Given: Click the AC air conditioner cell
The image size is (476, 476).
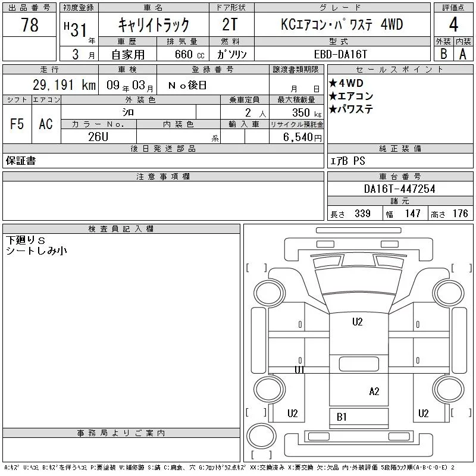Looking at the screenshot, I should tap(46, 124).
